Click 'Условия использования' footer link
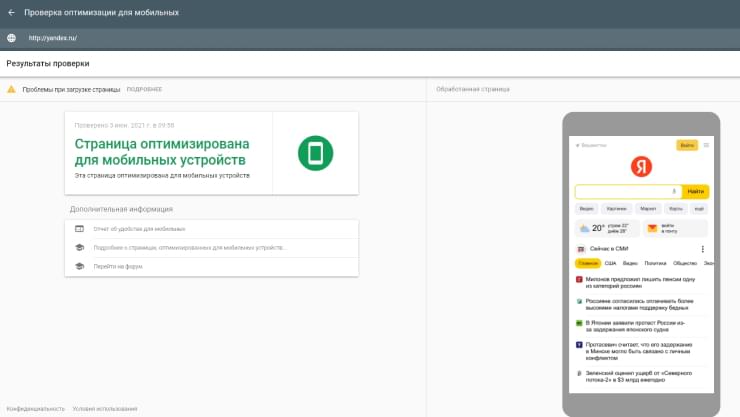 point(105,408)
